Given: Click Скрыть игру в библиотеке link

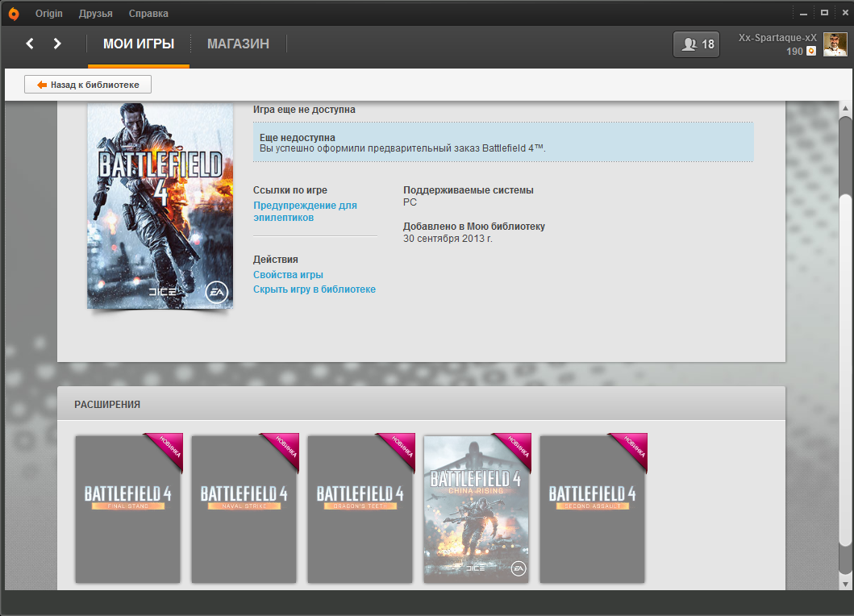Looking at the screenshot, I should tap(315, 289).
